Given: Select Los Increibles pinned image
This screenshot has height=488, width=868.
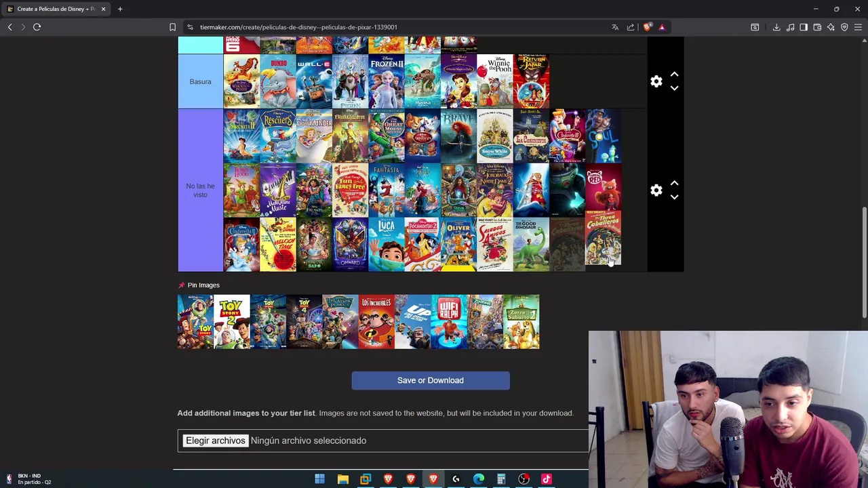Looking at the screenshot, I should click(376, 322).
